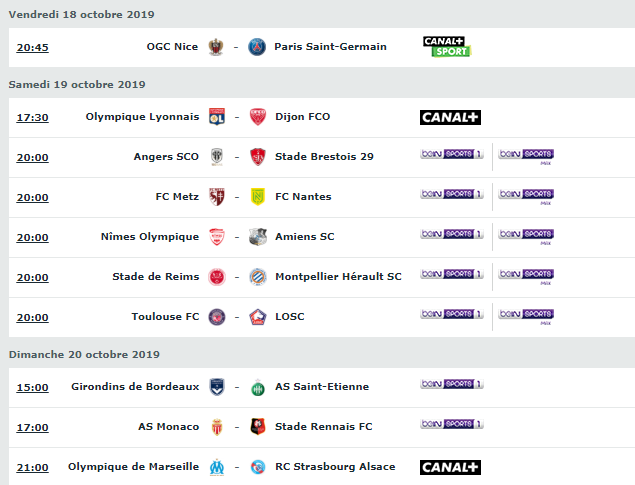Select beIN Sports 1 logo for Bordeaux match
This screenshot has height=485, width=635.
[452, 384]
